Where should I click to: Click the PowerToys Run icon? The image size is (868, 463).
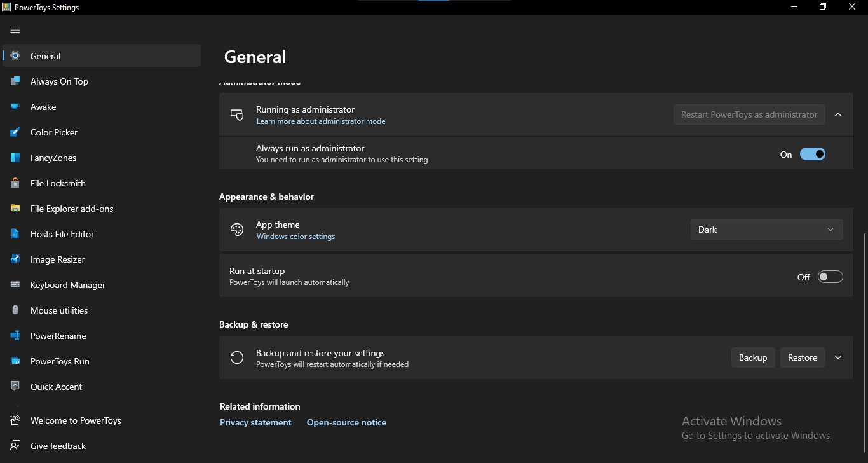pyautogui.click(x=15, y=361)
